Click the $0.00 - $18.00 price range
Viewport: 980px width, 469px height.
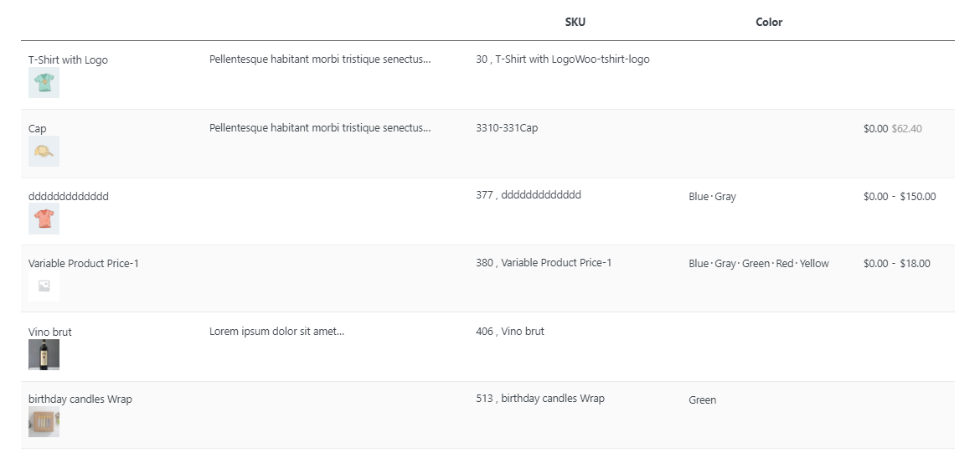(x=896, y=264)
